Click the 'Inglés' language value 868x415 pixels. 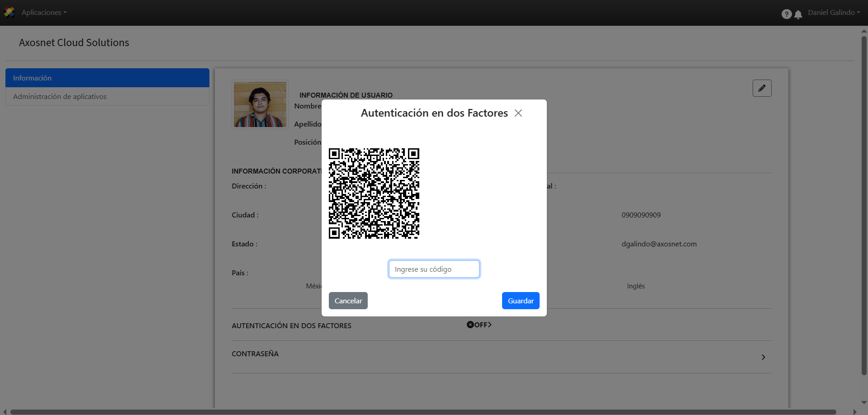pyautogui.click(x=636, y=286)
